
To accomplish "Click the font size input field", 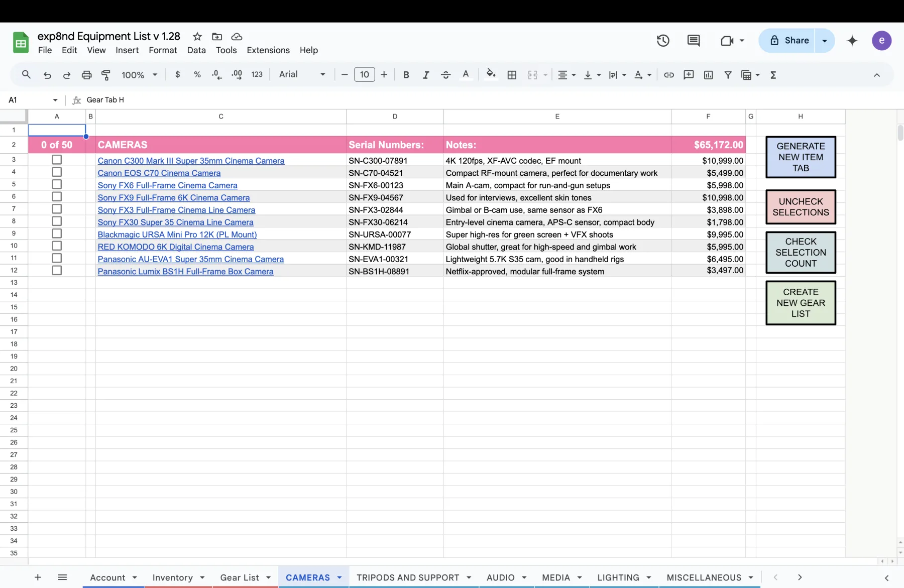I will coord(364,75).
